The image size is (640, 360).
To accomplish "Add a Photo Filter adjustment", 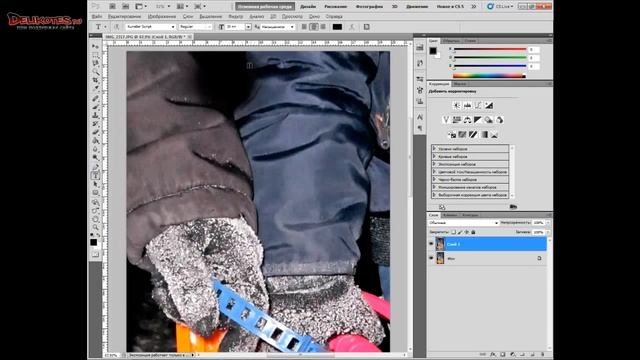I will point(489,120).
